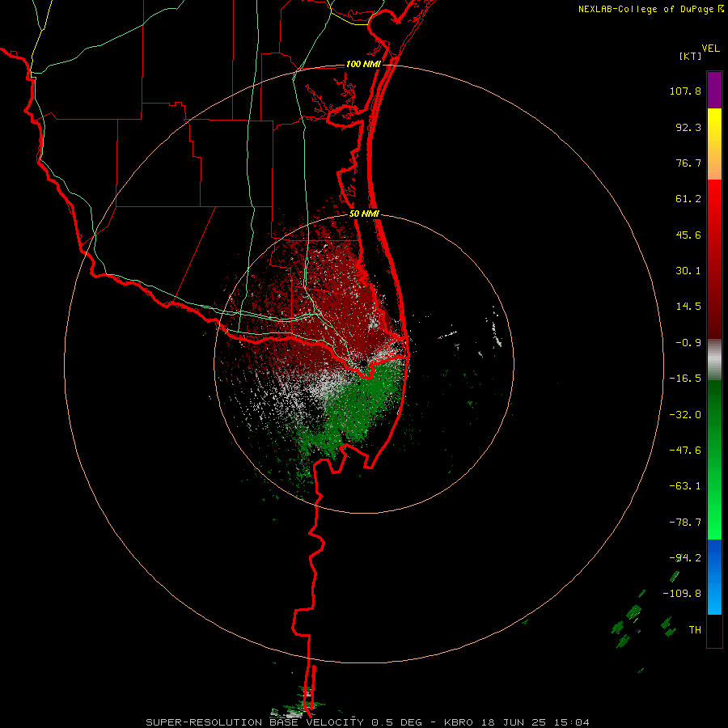This screenshot has height=728, width=728.
Task: Click the -32.0 legend value
Action: [x=685, y=414]
